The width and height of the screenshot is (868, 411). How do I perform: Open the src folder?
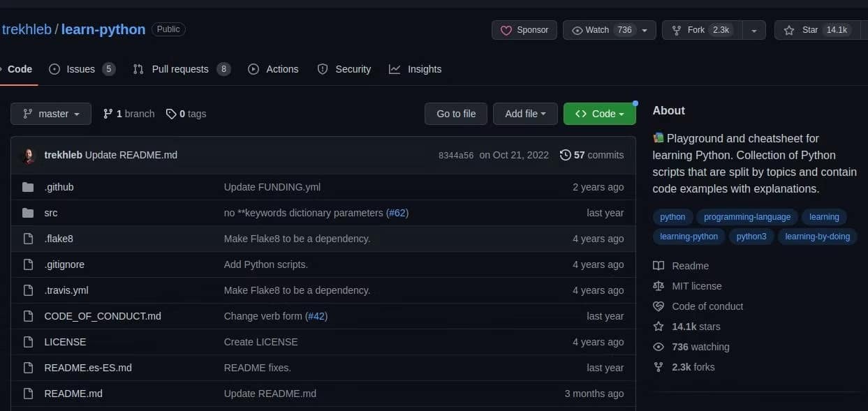coord(50,213)
